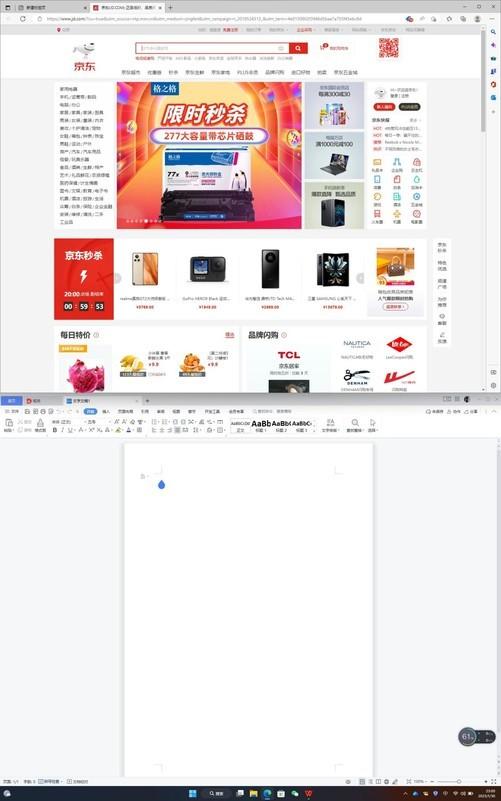Image resolution: width=501 pixels, height=801 pixels.
Task: Open the taskbar search box
Action: pos(217,793)
